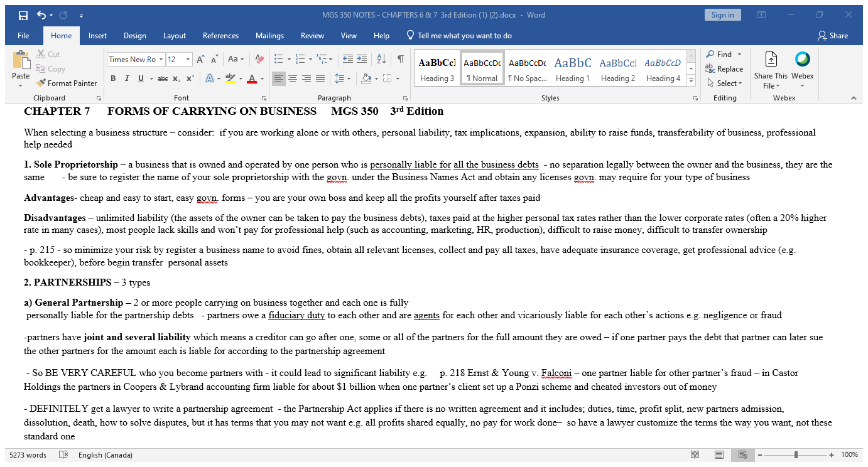Open the Review ribbon tab
868x467 pixels.
312,36
